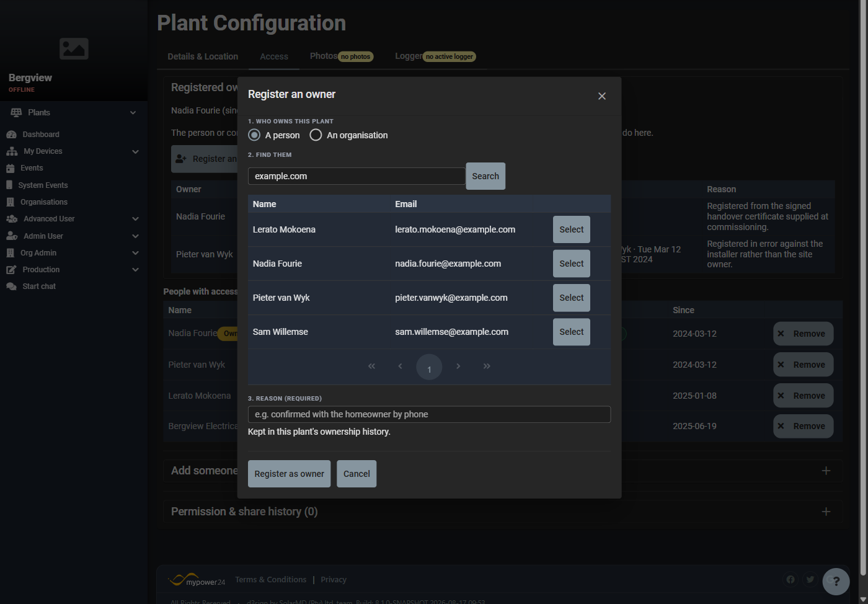Expand the Advanced User chevron

coord(135,219)
